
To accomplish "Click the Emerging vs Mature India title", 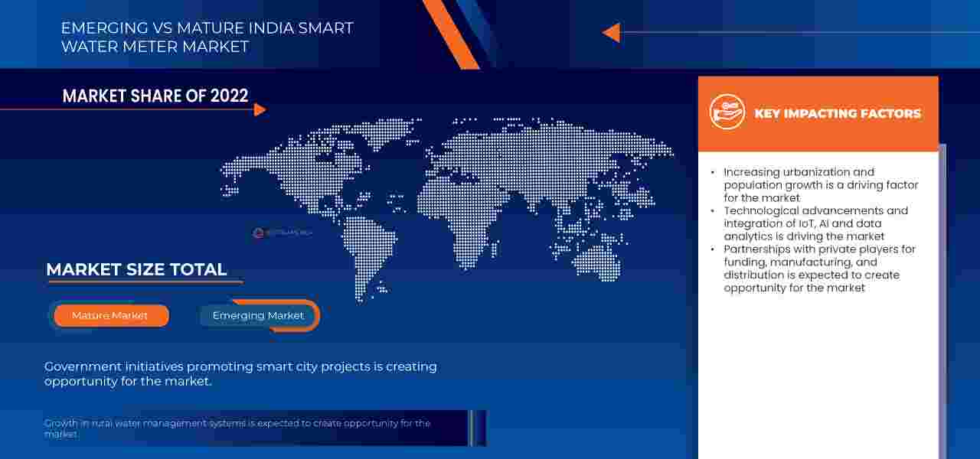I will tap(207, 37).
